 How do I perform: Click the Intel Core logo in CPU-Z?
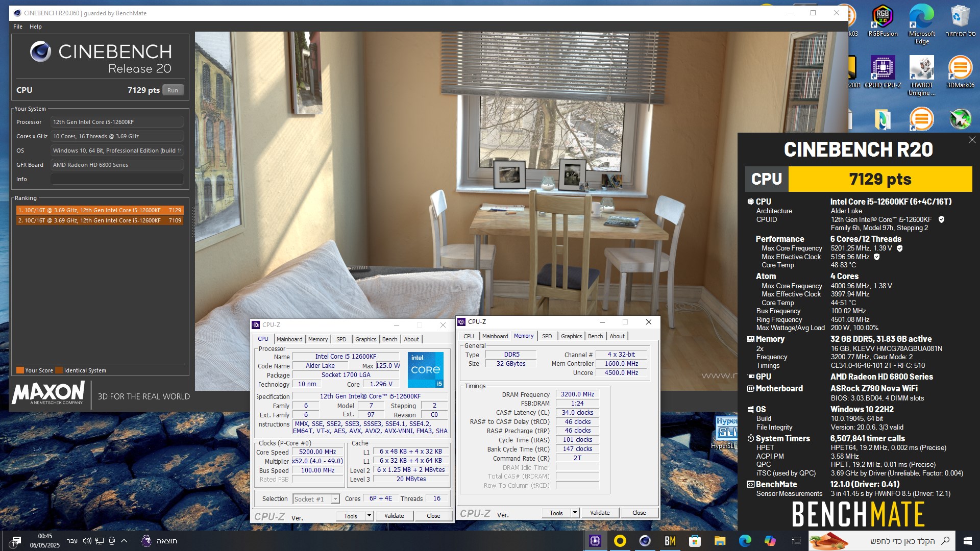[426, 369]
